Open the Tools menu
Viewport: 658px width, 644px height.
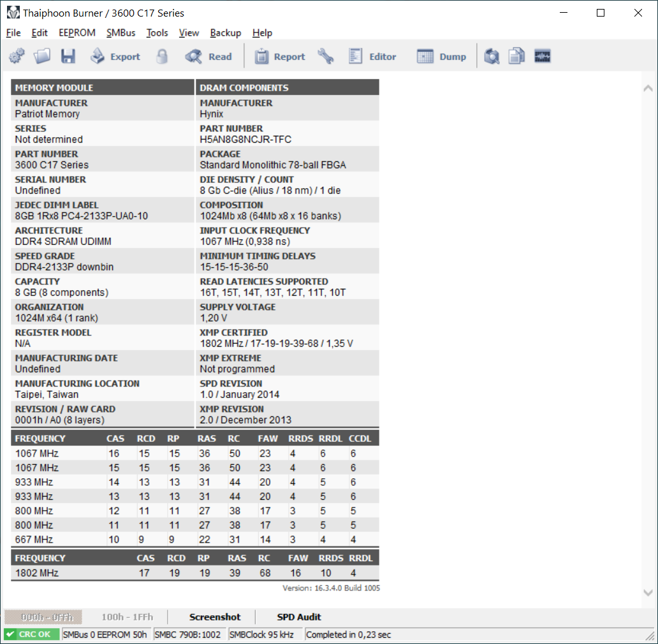click(157, 33)
